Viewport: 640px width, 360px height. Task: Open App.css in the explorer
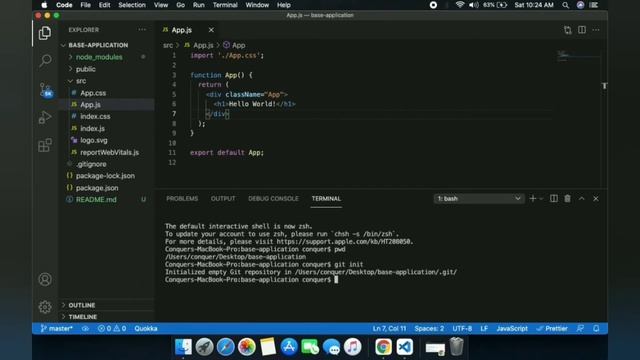[93, 93]
